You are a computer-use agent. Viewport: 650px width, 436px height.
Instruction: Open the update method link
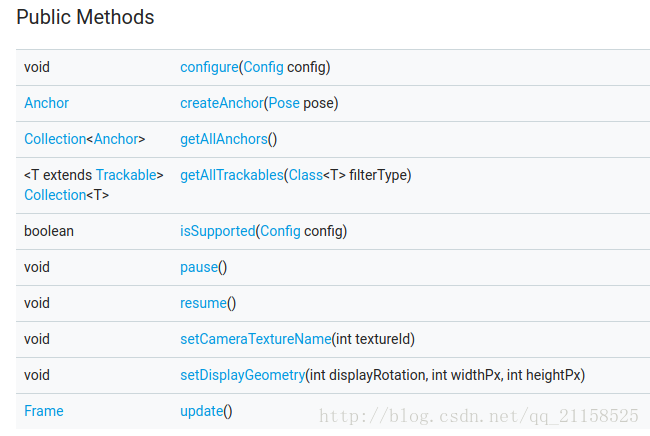[201, 411]
